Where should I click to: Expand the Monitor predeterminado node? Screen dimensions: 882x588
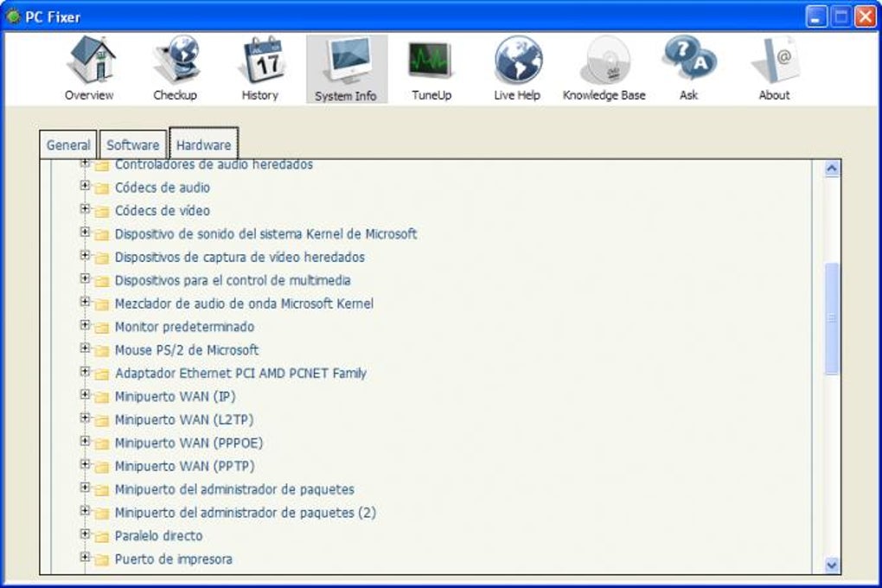pos(85,324)
